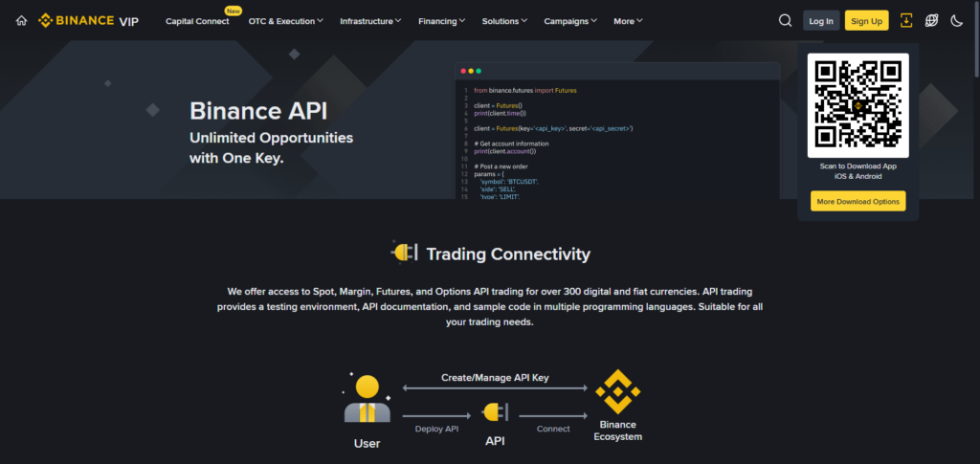
Task: Open Capital Connect menu item
Action: 197,21
